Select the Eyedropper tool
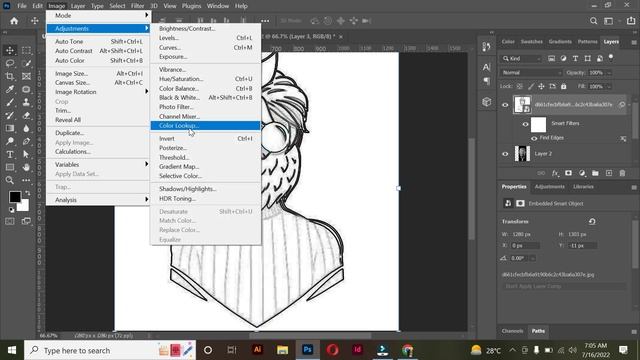640x360 pixels. [10, 89]
